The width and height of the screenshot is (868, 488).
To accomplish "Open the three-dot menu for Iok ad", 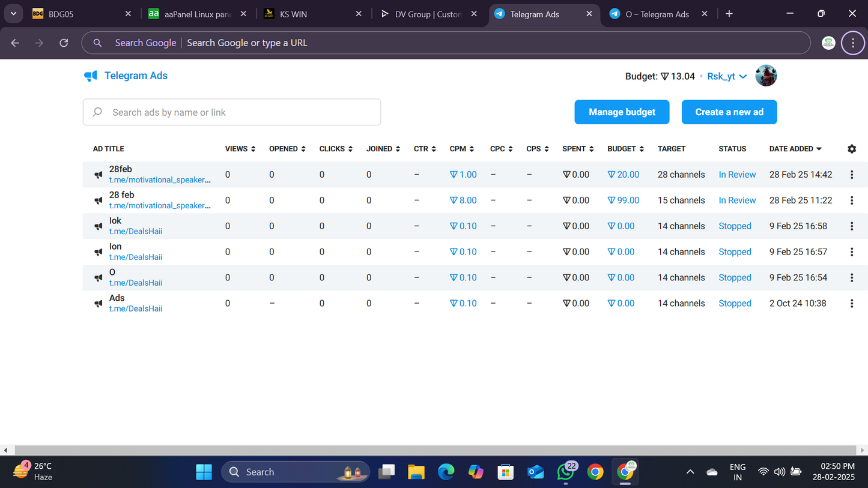I will coord(852,226).
